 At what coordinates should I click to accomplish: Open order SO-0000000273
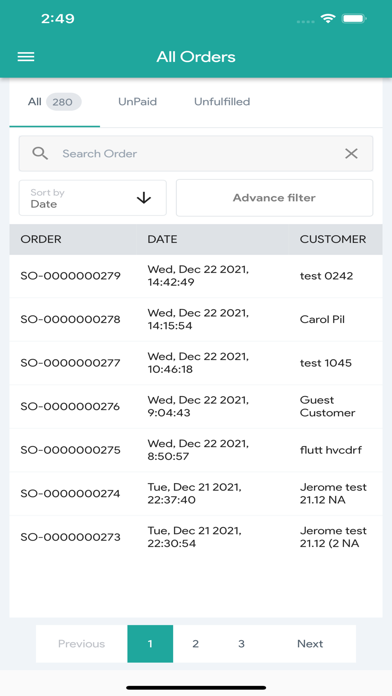coord(196,537)
